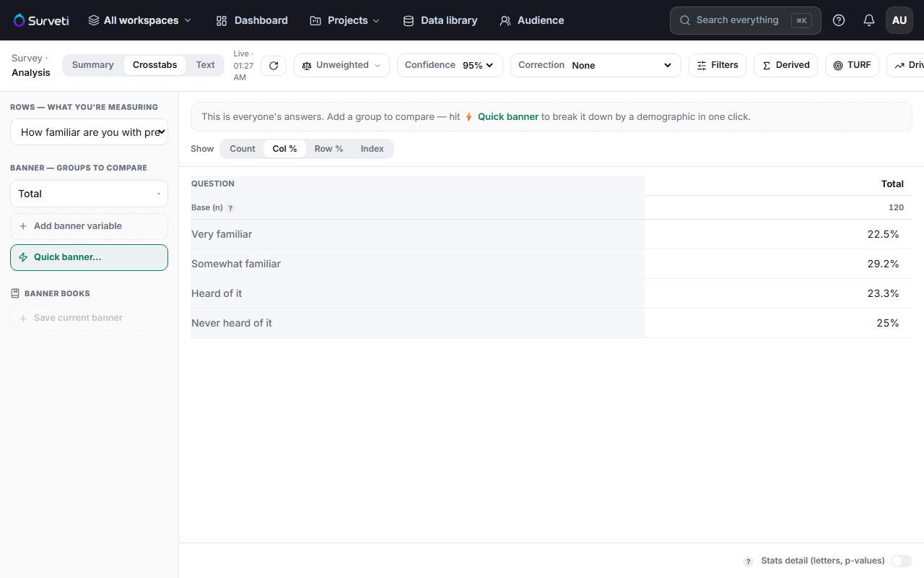Image resolution: width=924 pixels, height=578 pixels.
Task: Open the Correction dropdown
Action: click(x=596, y=65)
